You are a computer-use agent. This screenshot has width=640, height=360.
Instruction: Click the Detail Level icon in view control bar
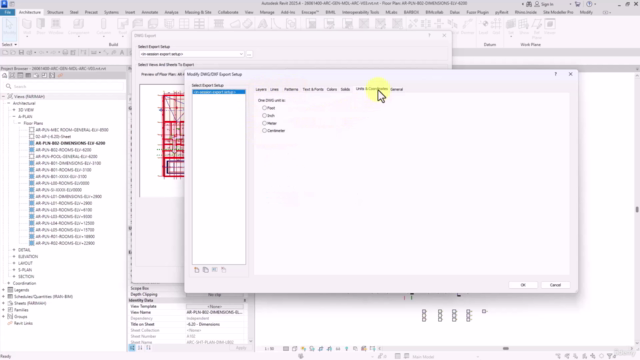coord(286,349)
